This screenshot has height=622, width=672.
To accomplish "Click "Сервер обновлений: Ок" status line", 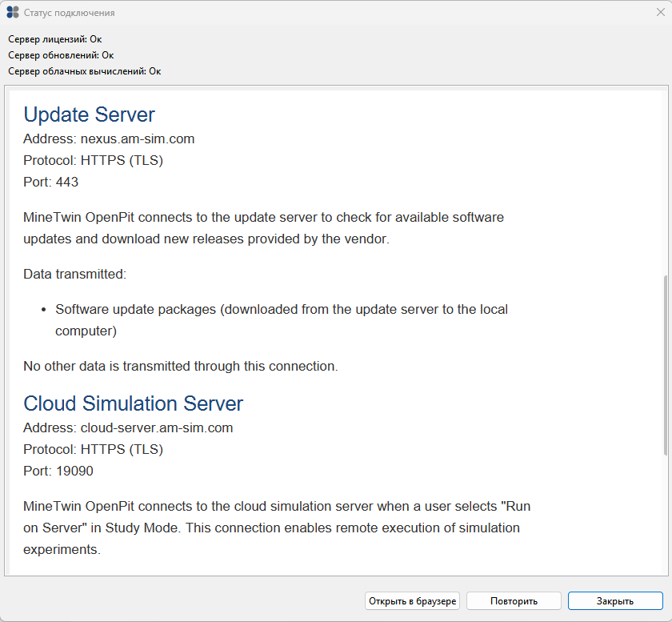I will coord(61,55).
